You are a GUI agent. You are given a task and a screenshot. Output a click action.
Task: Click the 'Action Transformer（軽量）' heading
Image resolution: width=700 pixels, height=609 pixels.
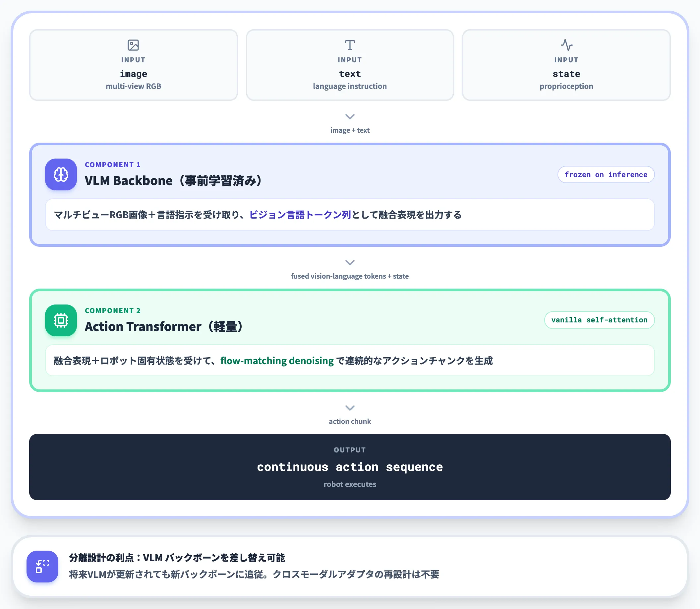pyautogui.click(x=164, y=326)
